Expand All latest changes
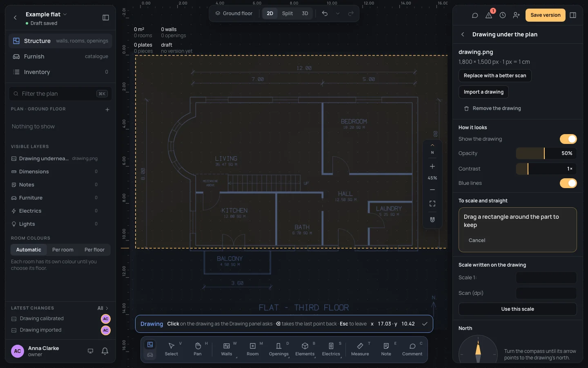588x368 pixels. point(103,308)
